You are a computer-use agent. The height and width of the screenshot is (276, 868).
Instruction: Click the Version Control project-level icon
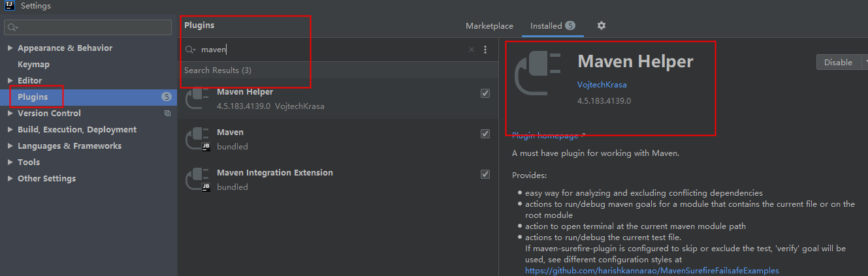tap(167, 114)
